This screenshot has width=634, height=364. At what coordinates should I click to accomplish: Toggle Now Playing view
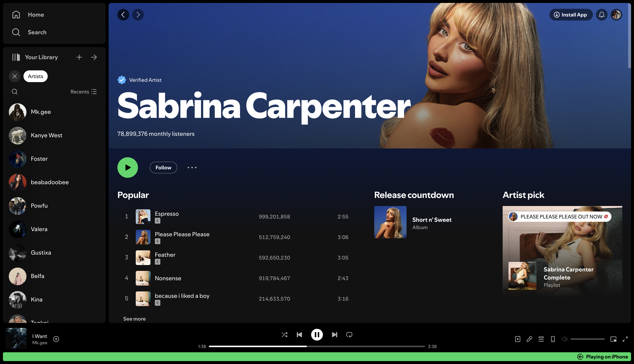(x=518, y=339)
